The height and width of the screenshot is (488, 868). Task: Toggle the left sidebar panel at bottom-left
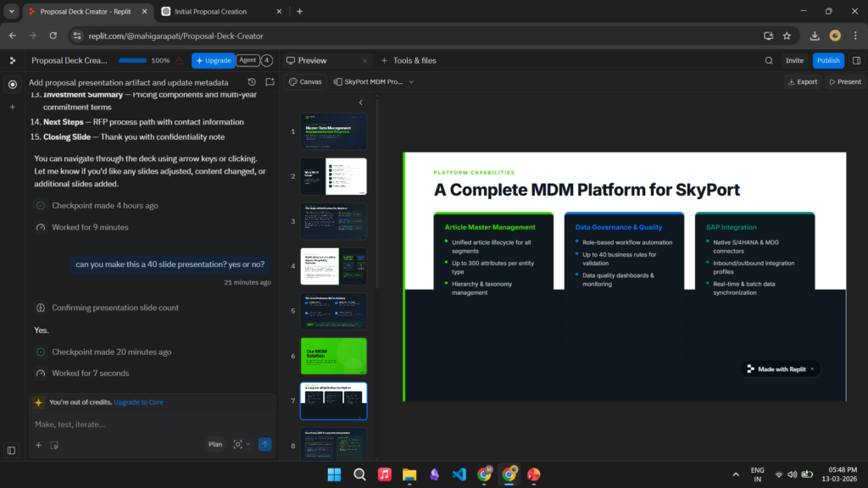[x=11, y=451]
